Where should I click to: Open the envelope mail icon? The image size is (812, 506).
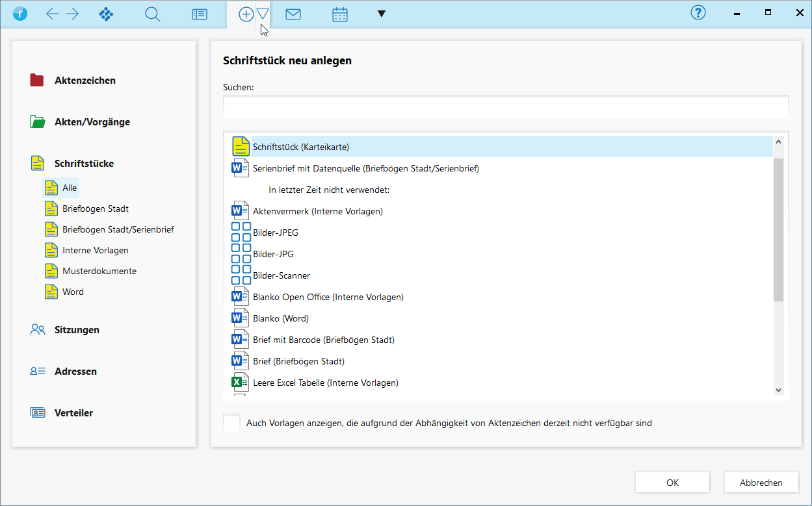pos(293,14)
